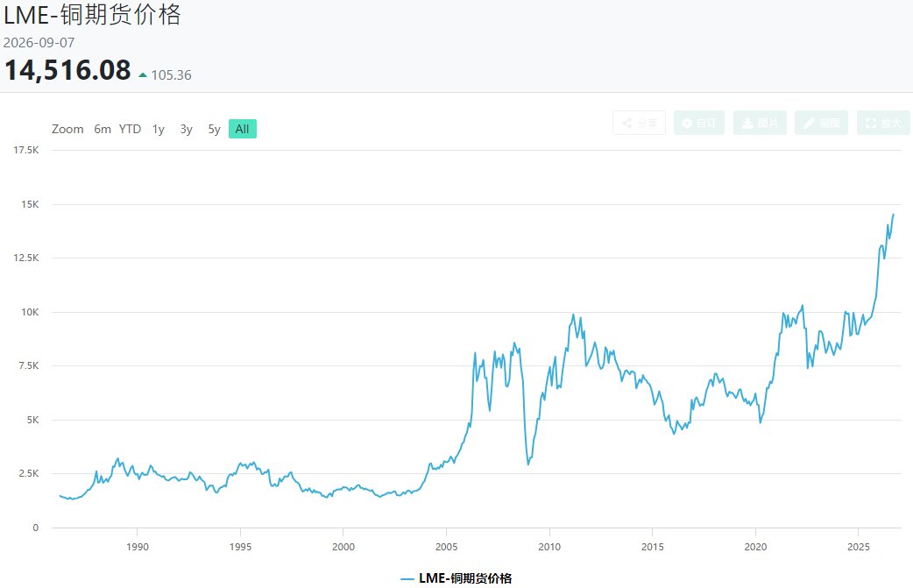
Task: Click the Zoom label text
Action: [67, 129]
